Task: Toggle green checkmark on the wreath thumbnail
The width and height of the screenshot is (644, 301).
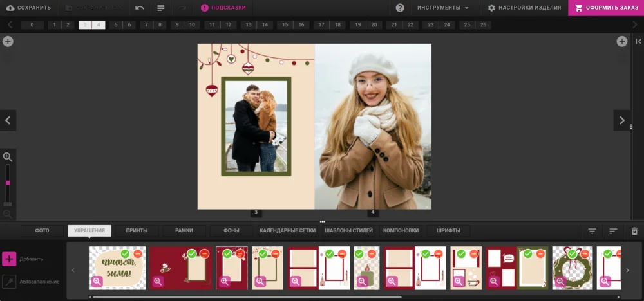Action: click(573, 254)
